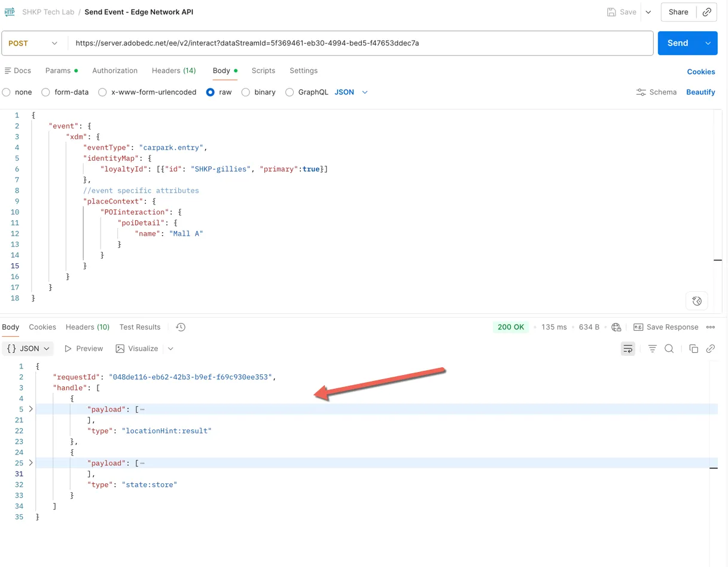
Task: Expand the collapsed payload on line 5
Action: click(31, 409)
